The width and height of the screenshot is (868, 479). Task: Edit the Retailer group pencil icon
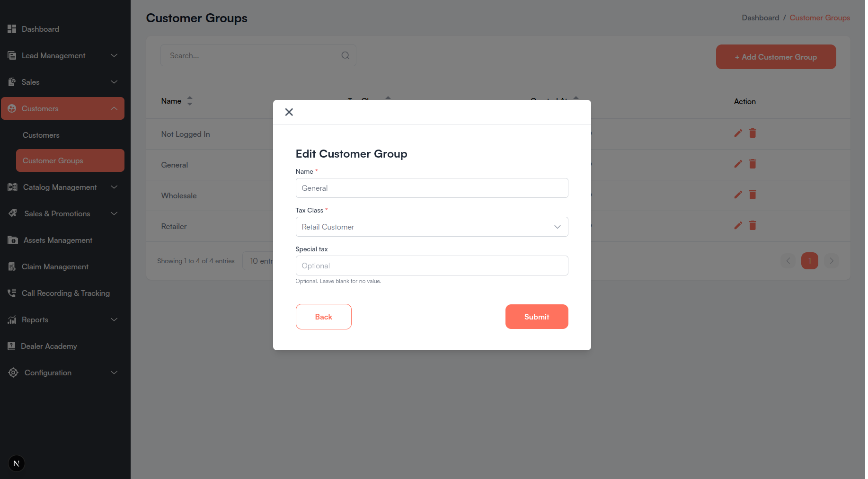[738, 225]
